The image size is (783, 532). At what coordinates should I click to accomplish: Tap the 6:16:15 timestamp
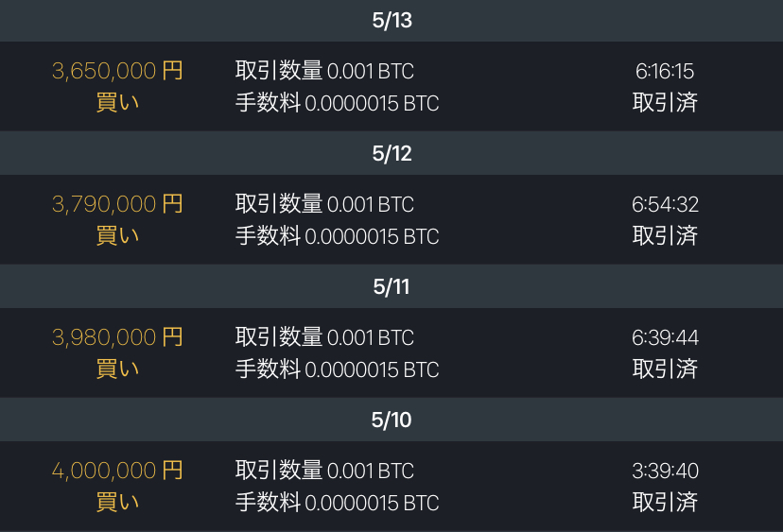click(x=665, y=71)
